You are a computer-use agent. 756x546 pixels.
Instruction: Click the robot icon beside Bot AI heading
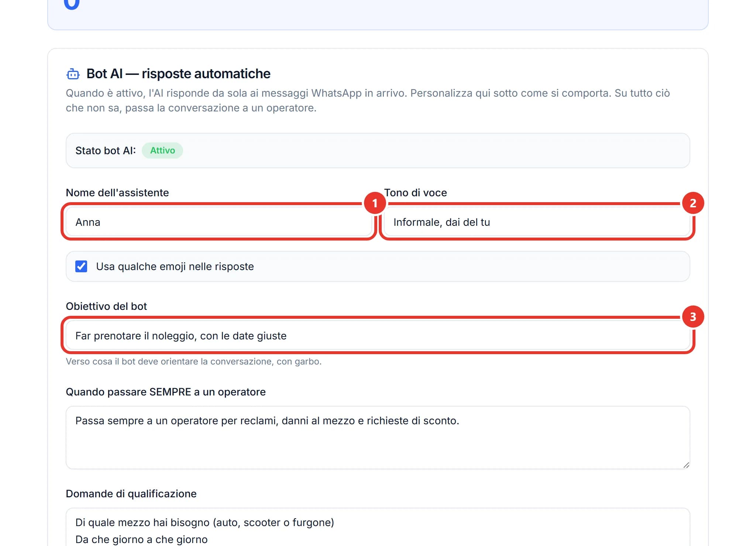click(x=73, y=74)
